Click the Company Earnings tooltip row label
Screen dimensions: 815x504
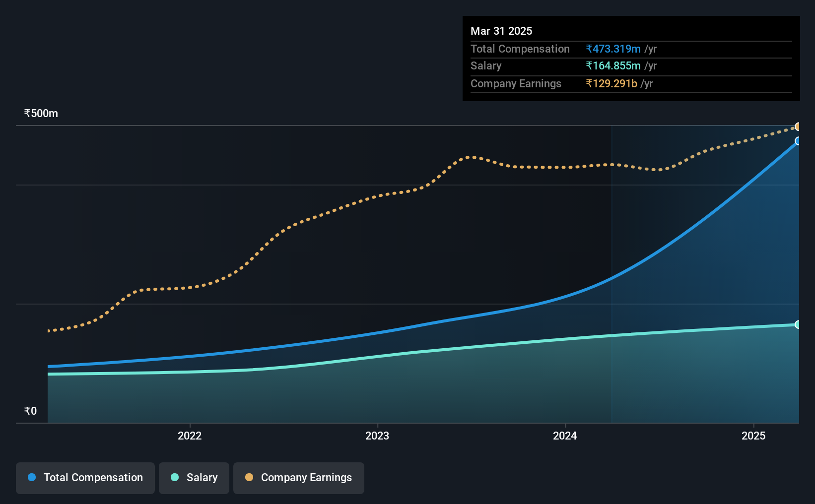516,83
